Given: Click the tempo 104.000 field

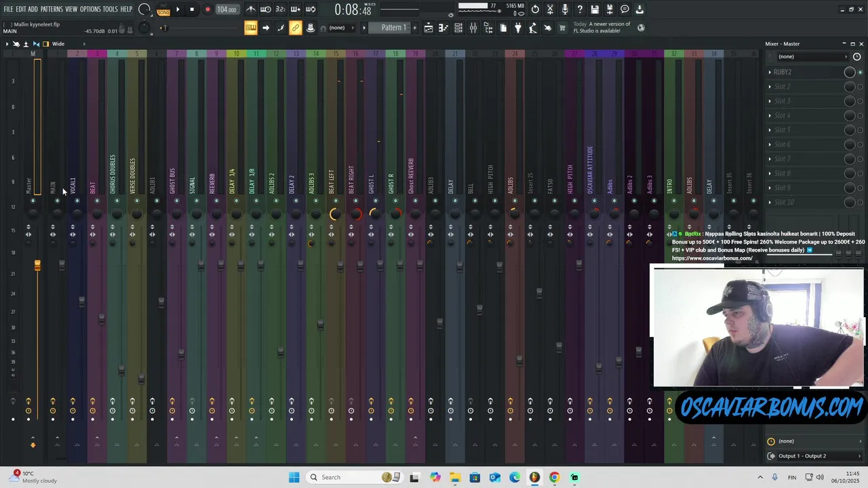Looking at the screenshot, I should click(227, 9).
